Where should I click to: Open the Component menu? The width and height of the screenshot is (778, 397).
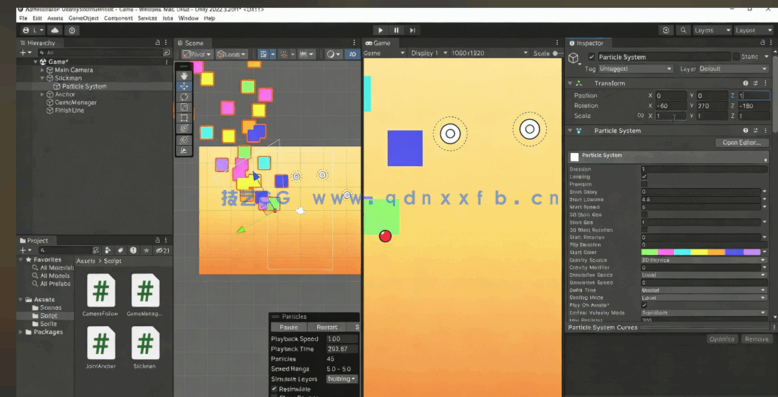tap(118, 18)
